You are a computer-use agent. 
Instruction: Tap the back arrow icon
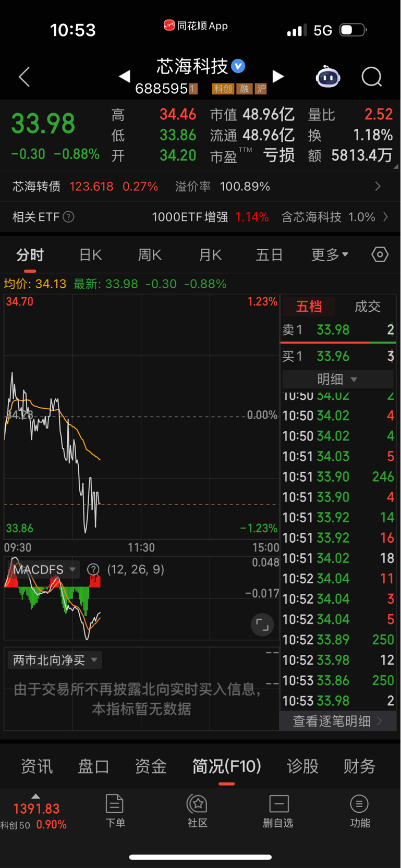coord(24,77)
